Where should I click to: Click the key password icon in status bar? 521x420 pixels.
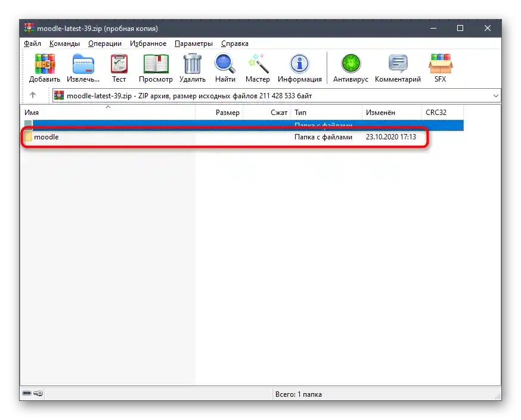pyautogui.click(x=38, y=393)
